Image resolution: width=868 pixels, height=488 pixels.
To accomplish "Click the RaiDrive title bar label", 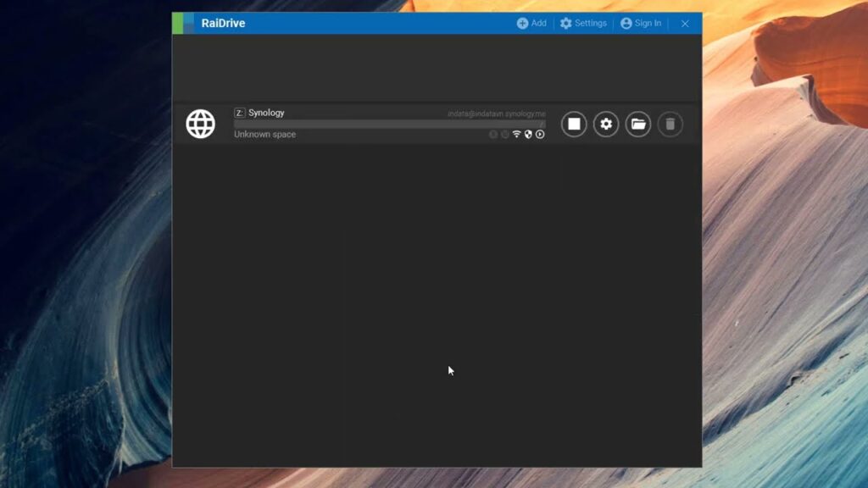I will 223,23.
